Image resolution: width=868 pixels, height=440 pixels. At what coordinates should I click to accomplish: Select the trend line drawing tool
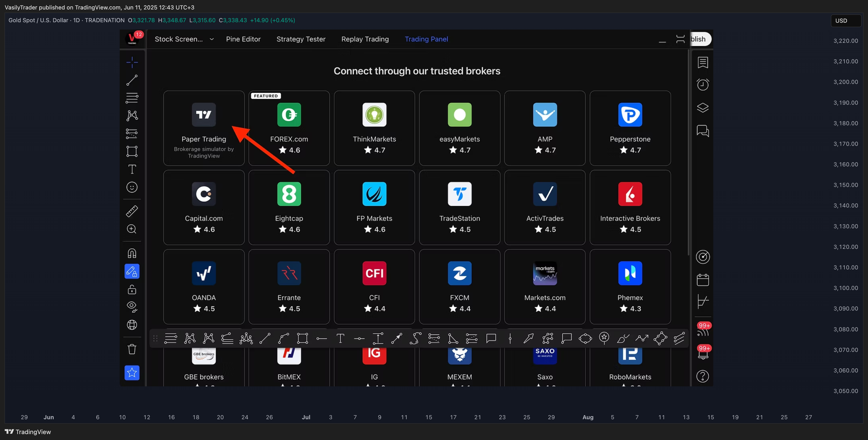point(132,80)
